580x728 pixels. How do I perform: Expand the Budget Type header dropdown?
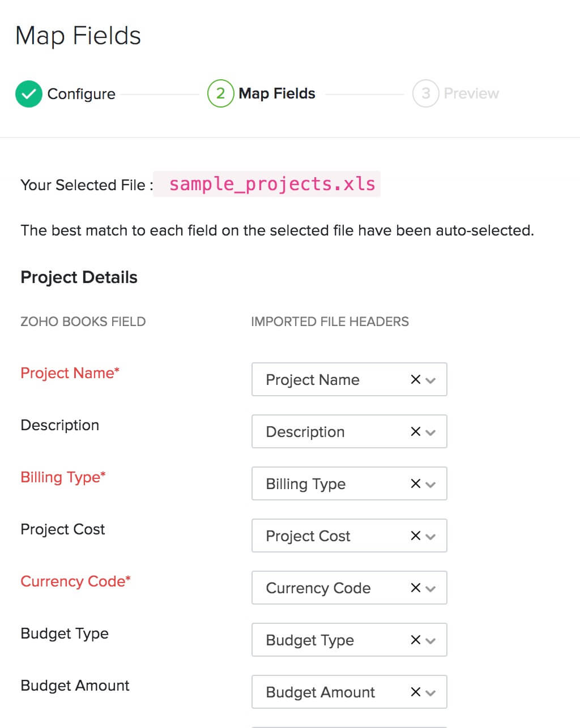431,640
